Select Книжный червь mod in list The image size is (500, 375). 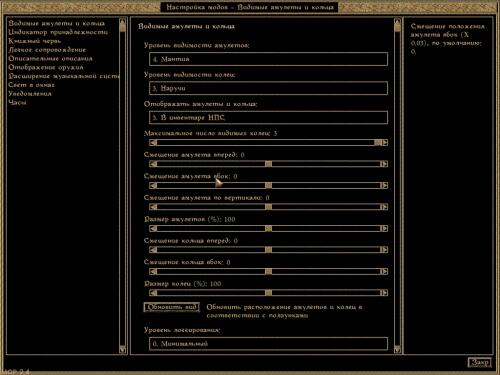(x=35, y=41)
